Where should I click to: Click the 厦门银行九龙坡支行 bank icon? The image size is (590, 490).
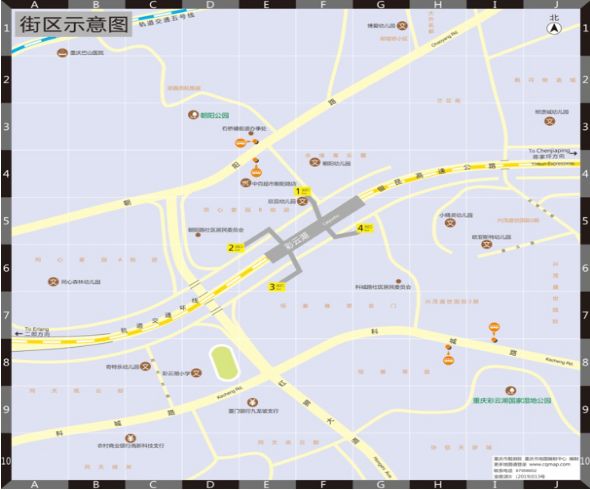tap(252, 402)
